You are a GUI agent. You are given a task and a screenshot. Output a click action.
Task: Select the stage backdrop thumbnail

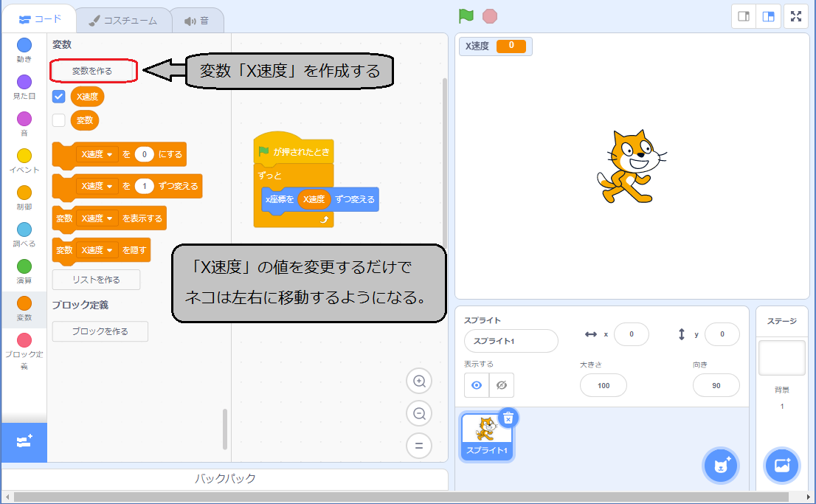781,358
